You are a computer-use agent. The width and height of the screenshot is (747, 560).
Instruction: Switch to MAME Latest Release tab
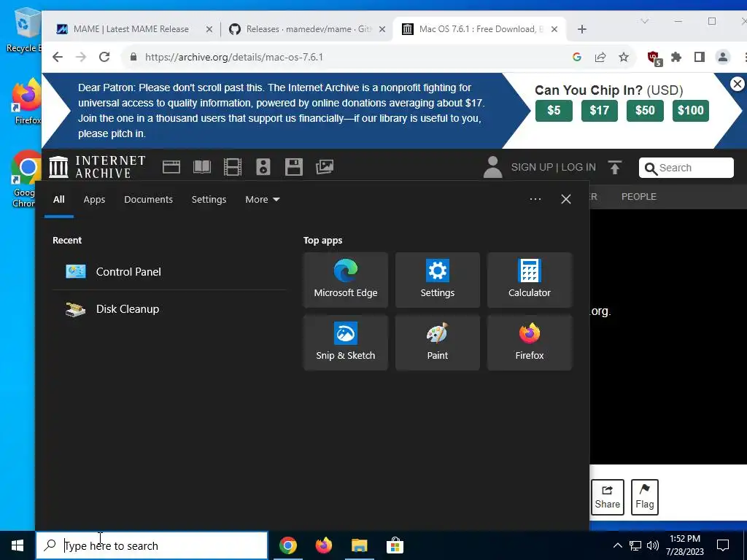tap(131, 29)
